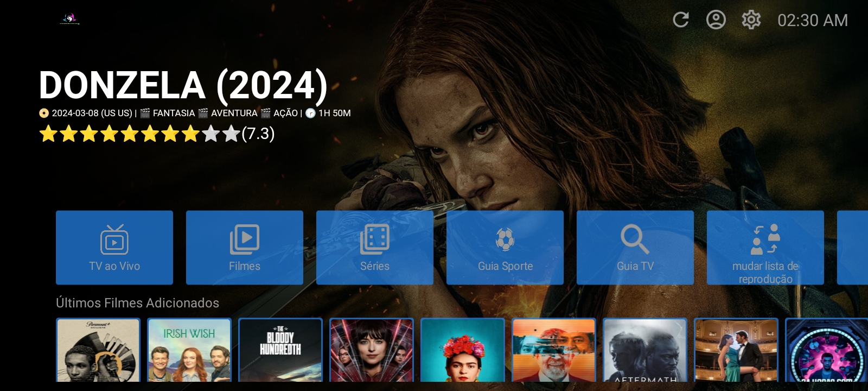This screenshot has height=391, width=868.
Task: Open the TV ao Vivo tile
Action: pyautogui.click(x=114, y=248)
